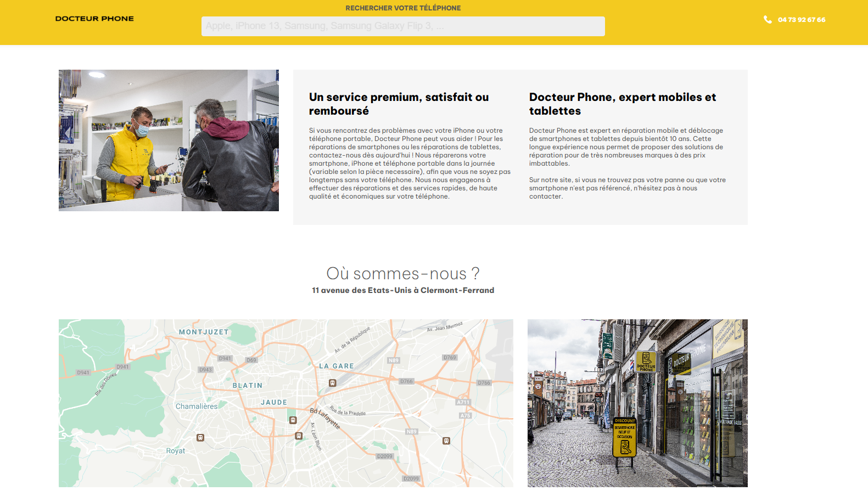Click the address 11 avenue des Etats-Unis
This screenshot has width=868, height=502.
(403, 290)
